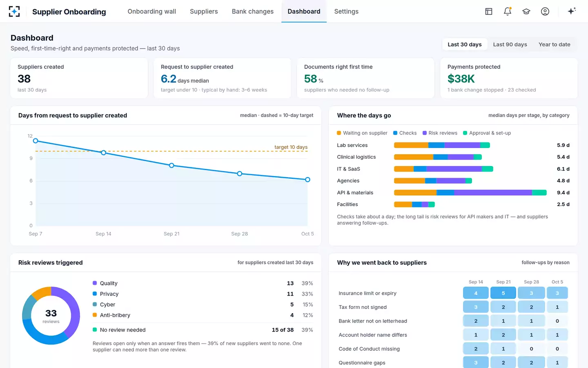Open the Bank changes tab
The width and height of the screenshot is (588, 368).
[x=253, y=11]
